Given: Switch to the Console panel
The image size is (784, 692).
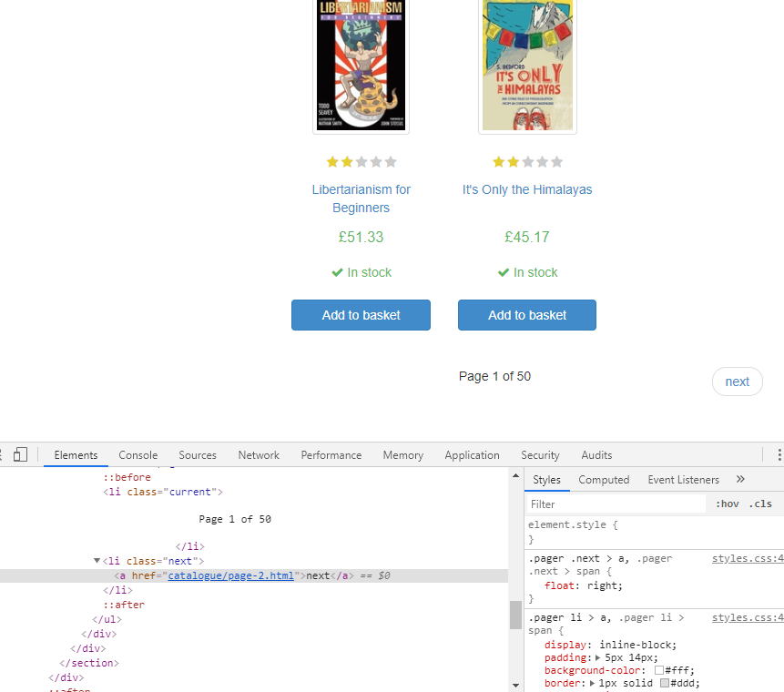Looking at the screenshot, I should [x=137, y=454].
